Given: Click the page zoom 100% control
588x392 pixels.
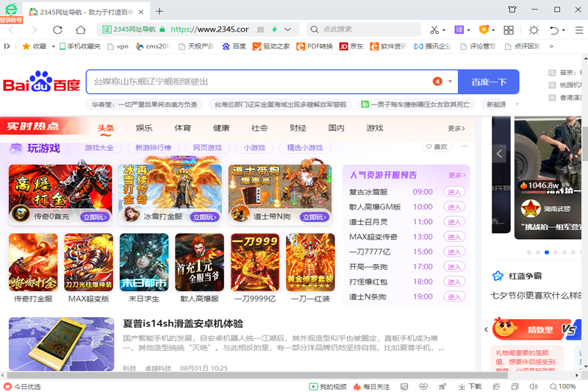Looking at the screenshot, I should point(562,386).
